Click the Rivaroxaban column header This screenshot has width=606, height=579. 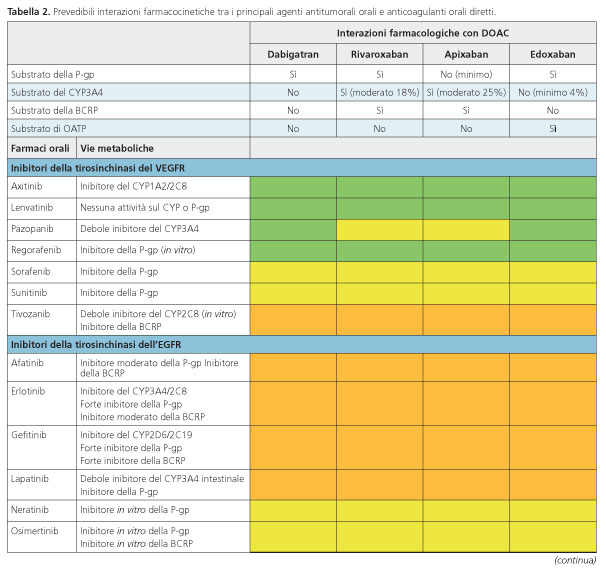tap(380, 54)
